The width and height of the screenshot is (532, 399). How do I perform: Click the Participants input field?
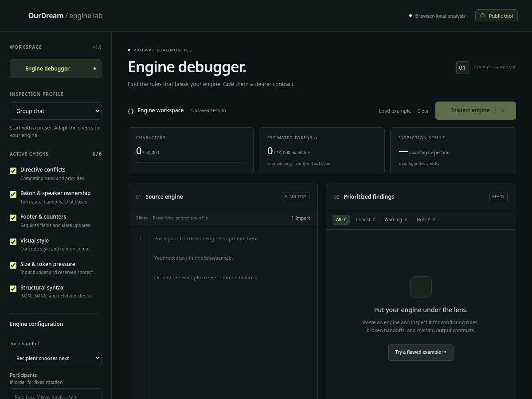(55, 394)
